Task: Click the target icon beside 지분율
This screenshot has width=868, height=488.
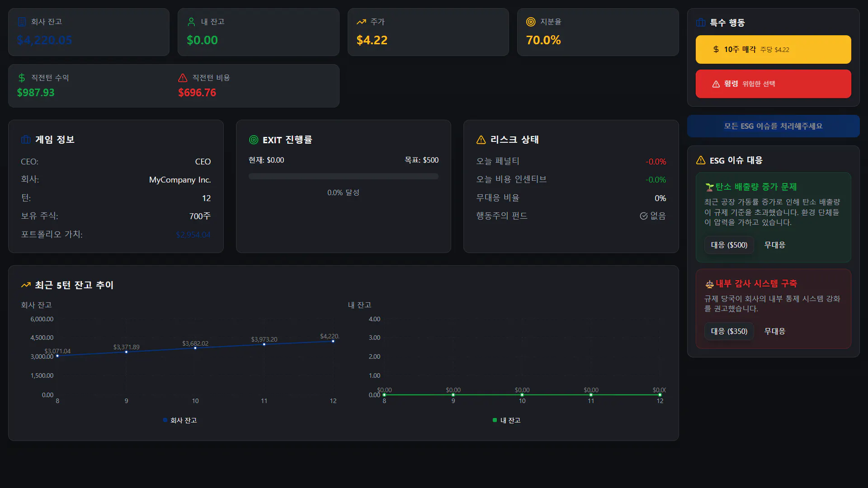Action: tap(531, 22)
